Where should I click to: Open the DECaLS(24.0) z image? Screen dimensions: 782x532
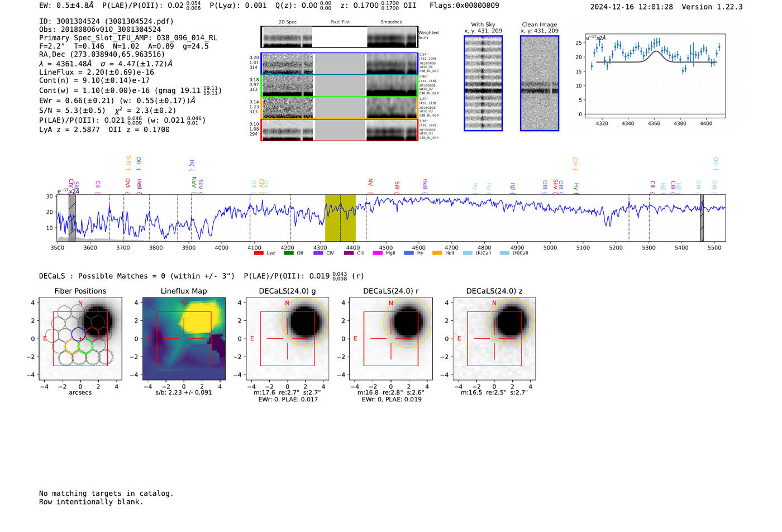click(494, 338)
